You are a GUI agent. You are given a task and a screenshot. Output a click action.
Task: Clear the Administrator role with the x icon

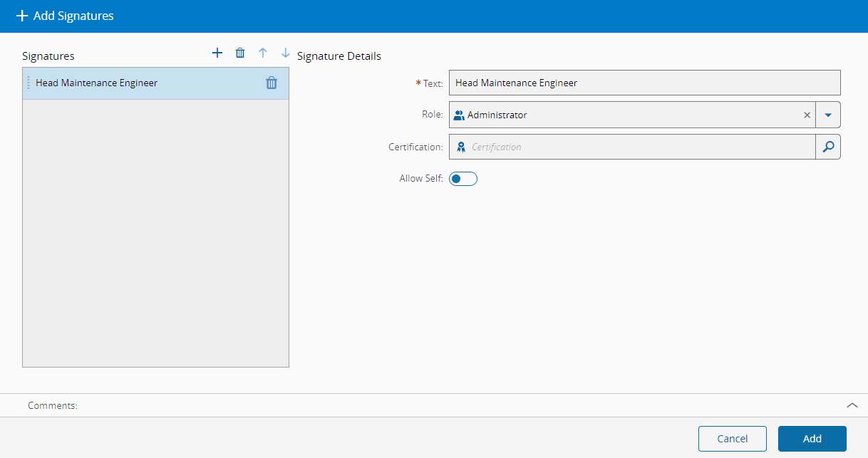(807, 115)
